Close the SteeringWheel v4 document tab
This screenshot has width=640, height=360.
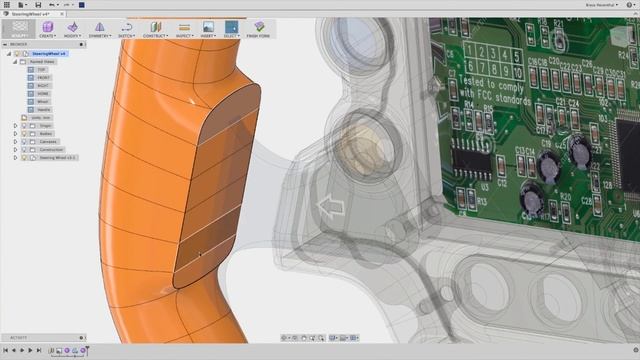point(62,14)
